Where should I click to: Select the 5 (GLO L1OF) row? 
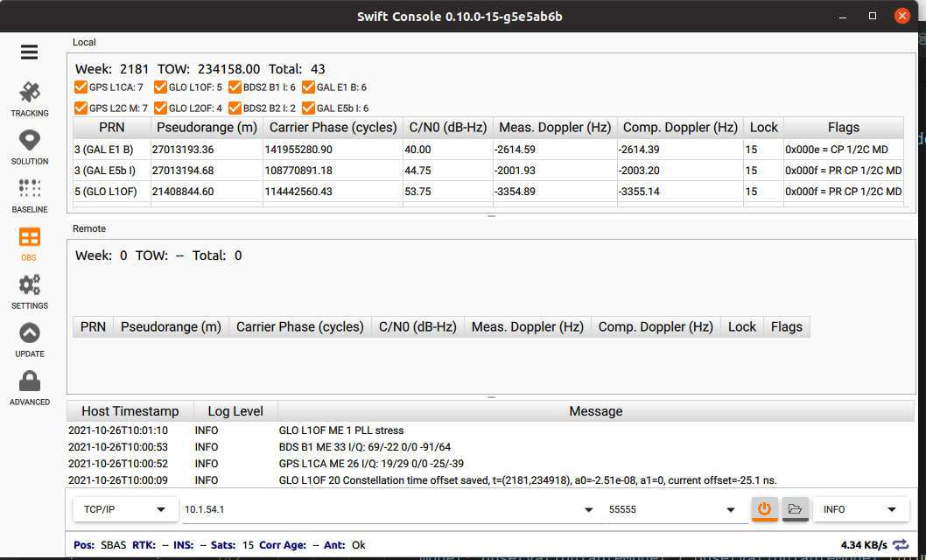488,192
